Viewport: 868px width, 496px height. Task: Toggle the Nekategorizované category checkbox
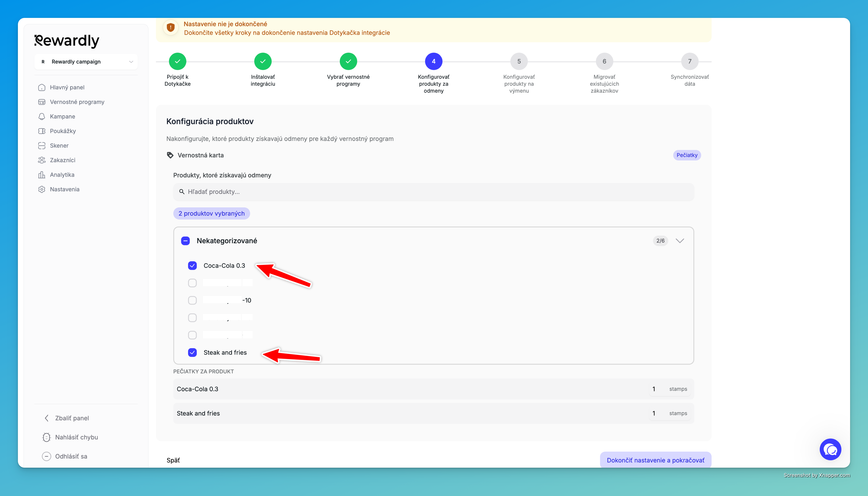185,241
